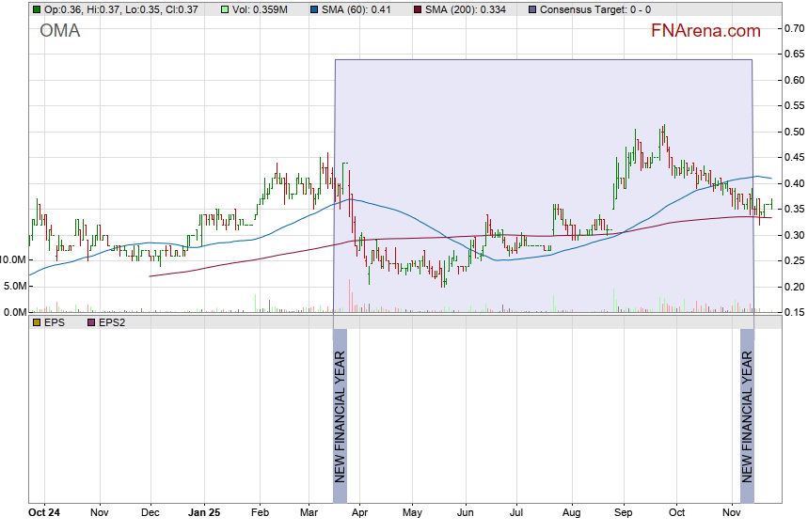Click the Sep label on the date axis

point(623,513)
